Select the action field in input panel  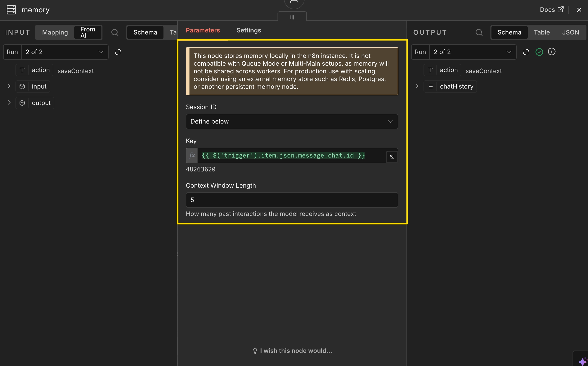34,70
